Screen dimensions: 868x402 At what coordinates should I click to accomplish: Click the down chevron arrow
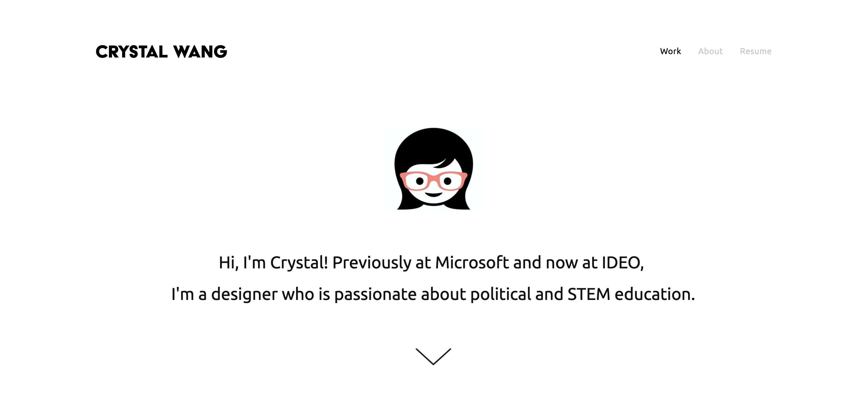coord(433,356)
